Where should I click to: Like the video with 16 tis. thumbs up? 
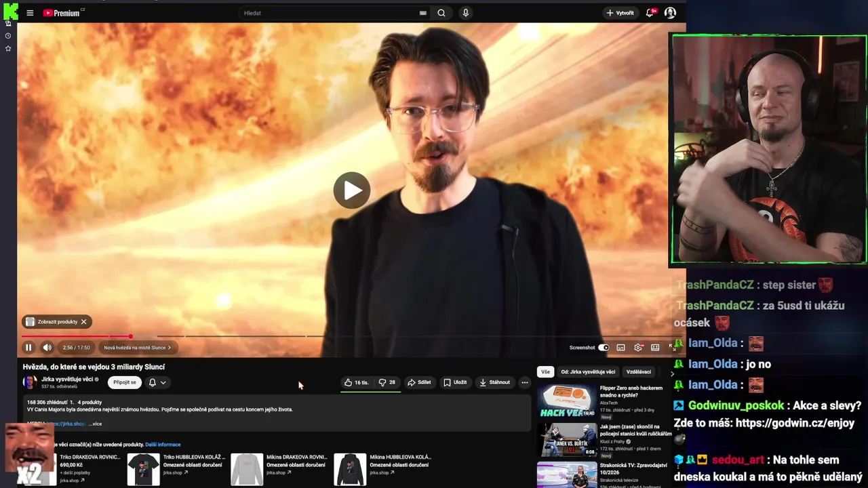[x=357, y=382]
